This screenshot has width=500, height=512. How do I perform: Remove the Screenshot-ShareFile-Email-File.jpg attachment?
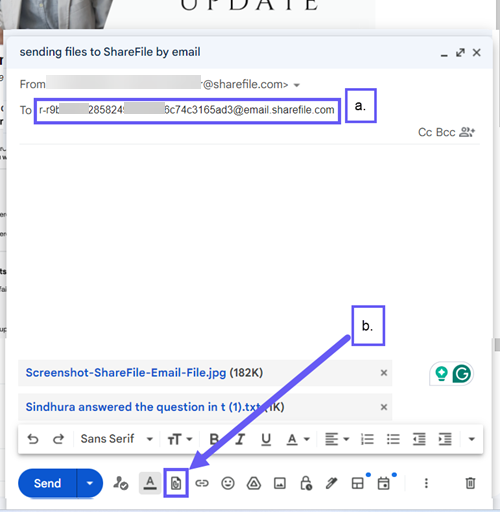click(x=384, y=373)
